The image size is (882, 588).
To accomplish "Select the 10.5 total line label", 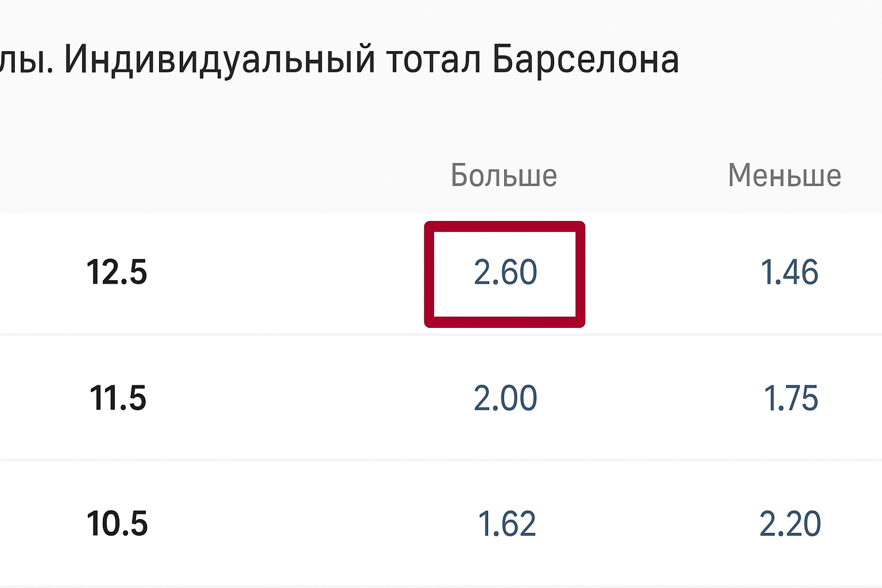I will tap(117, 524).
